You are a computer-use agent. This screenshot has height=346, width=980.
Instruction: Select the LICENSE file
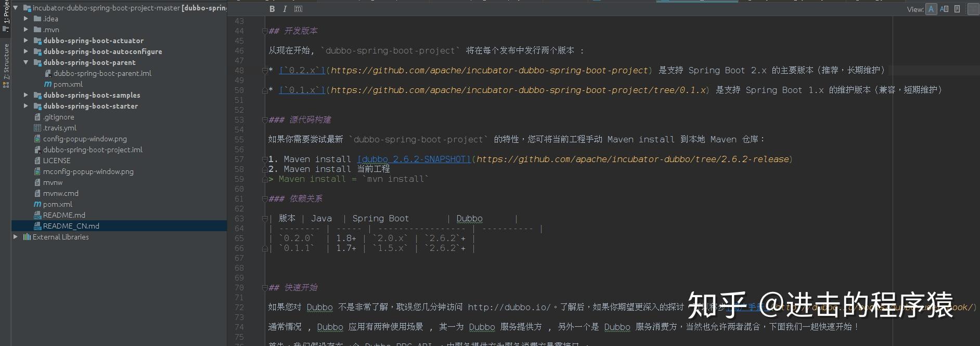52,161
